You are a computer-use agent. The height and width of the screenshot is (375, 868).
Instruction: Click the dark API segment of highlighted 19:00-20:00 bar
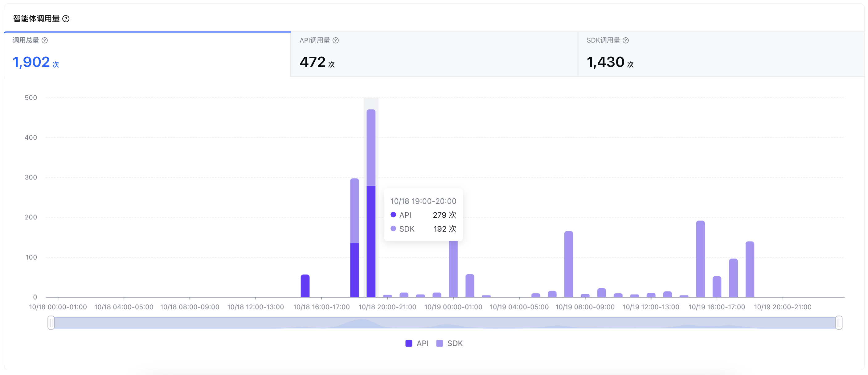371,241
